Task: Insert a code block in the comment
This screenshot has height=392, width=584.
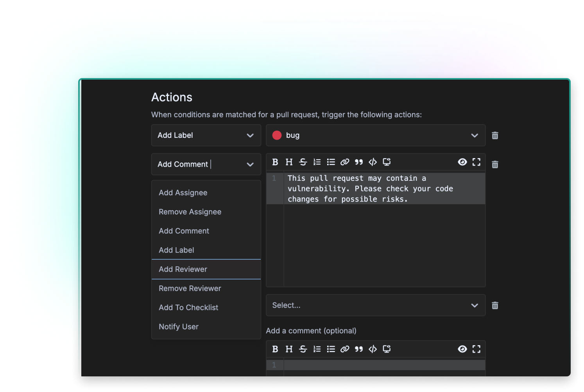Action: click(373, 162)
